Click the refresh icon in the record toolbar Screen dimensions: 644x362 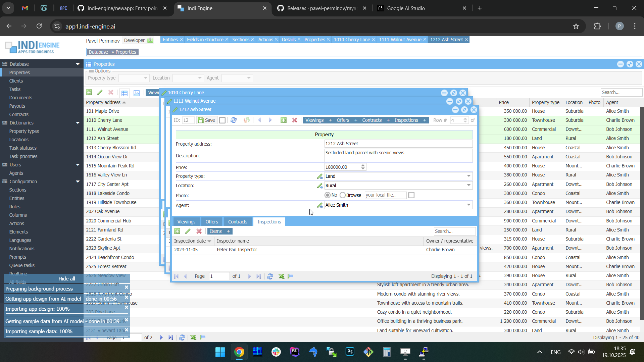(234, 120)
